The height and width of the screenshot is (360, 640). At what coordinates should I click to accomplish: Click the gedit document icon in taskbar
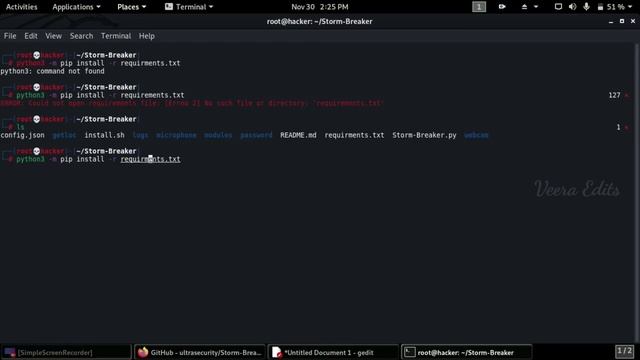(x=276, y=352)
